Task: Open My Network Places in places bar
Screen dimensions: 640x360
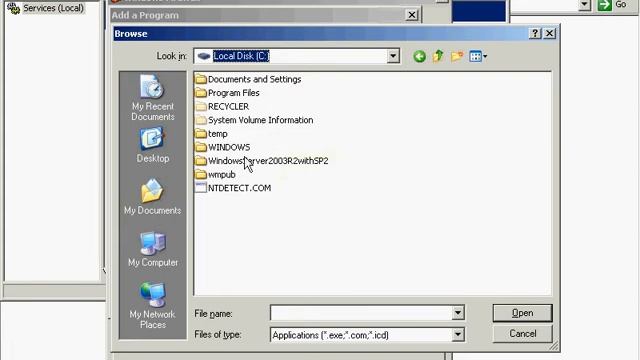Action: (153, 306)
